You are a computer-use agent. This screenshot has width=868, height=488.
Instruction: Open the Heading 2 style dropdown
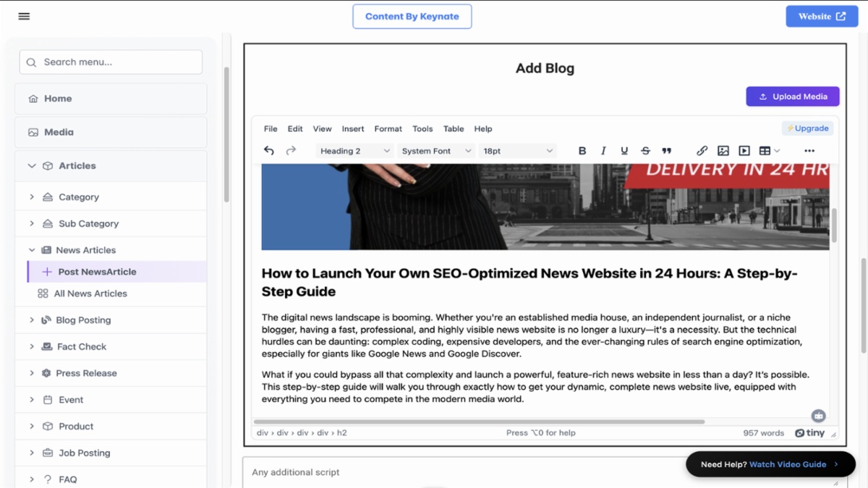click(x=354, y=150)
